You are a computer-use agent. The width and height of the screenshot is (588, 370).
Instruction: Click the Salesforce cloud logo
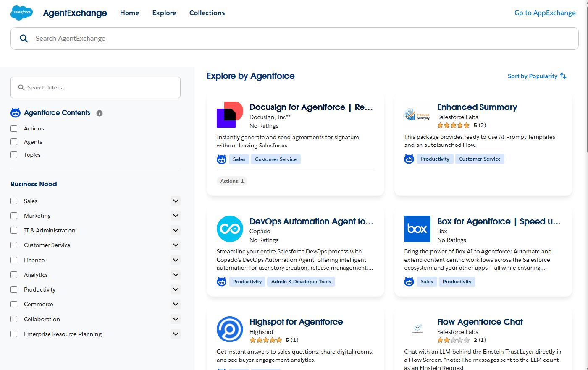click(x=21, y=13)
